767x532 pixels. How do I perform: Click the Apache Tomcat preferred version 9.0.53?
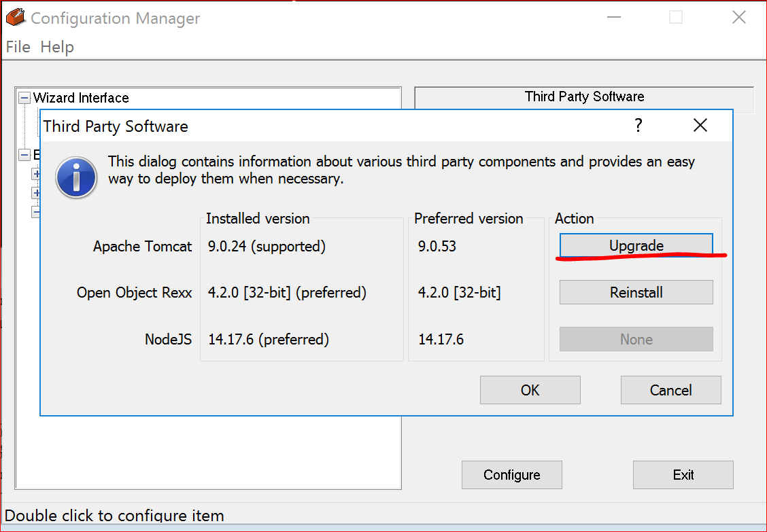point(437,246)
